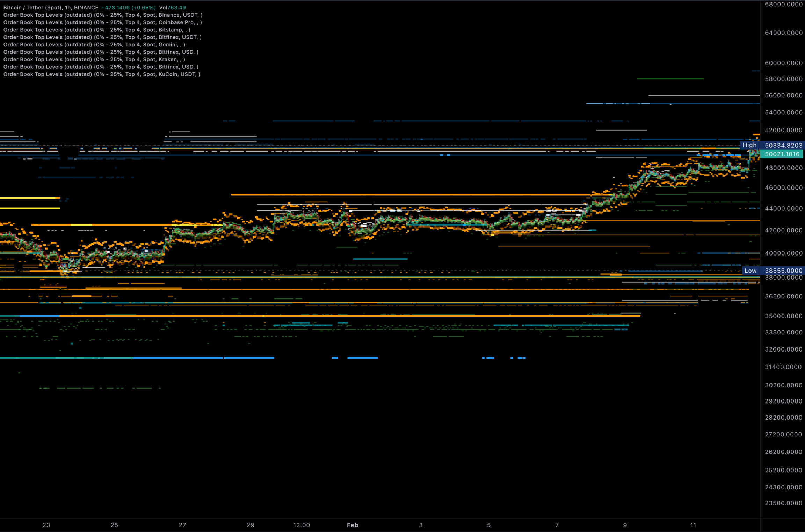Click the current price 50021.1016 label
805x532 pixels.
(782, 154)
